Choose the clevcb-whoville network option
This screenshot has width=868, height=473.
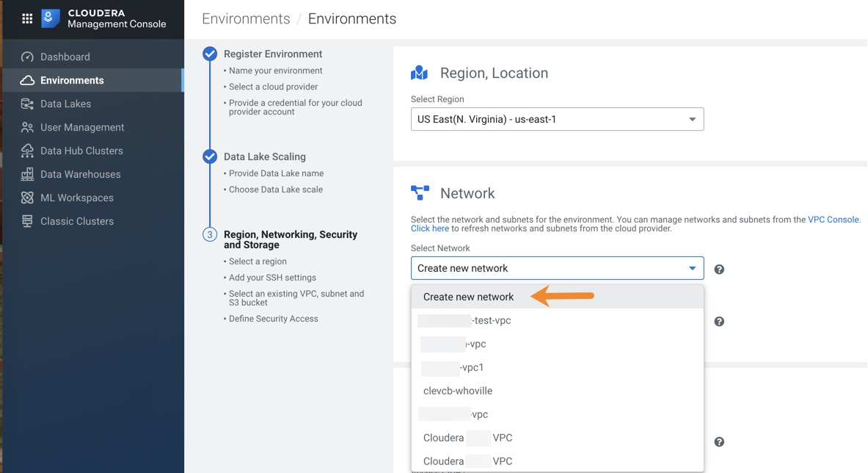tap(558, 391)
